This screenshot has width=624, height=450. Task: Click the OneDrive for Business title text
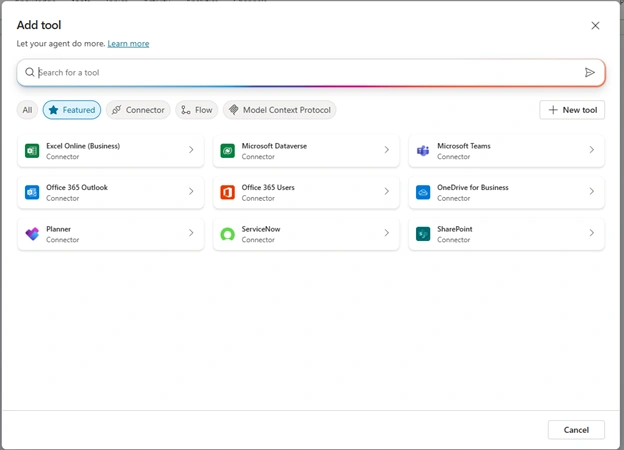tap(473, 187)
